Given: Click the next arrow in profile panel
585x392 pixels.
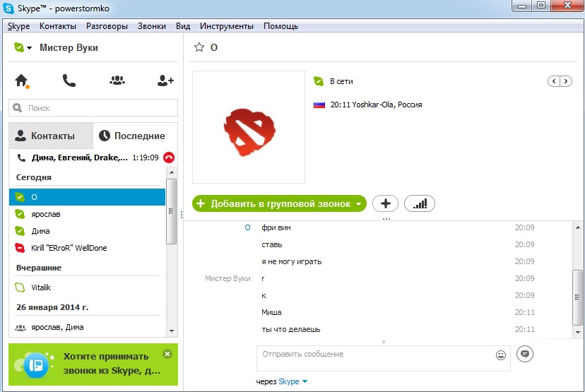Looking at the screenshot, I should click(566, 81).
